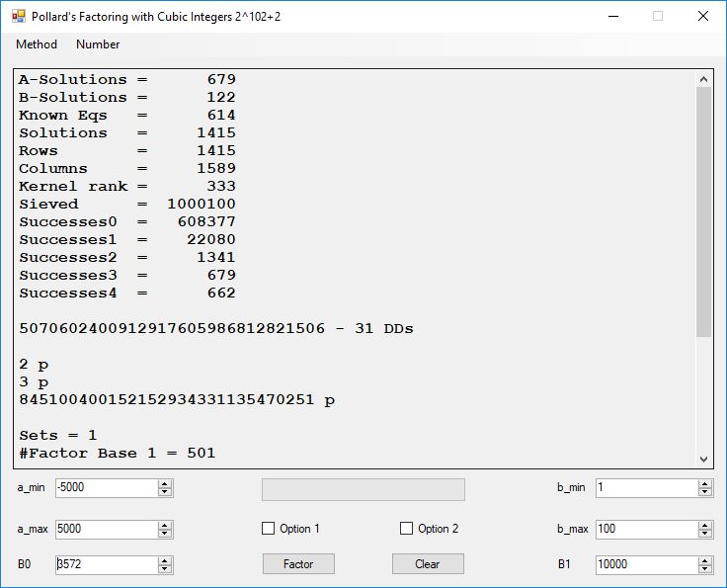Screen dimensions: 727x588
Task: Click the progress bar above the checkboxes
Action: click(363, 489)
